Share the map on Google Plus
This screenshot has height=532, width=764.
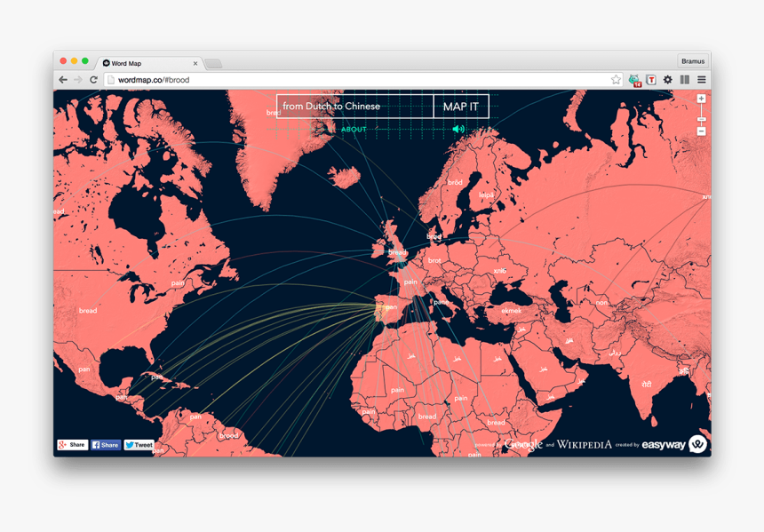coord(72,445)
